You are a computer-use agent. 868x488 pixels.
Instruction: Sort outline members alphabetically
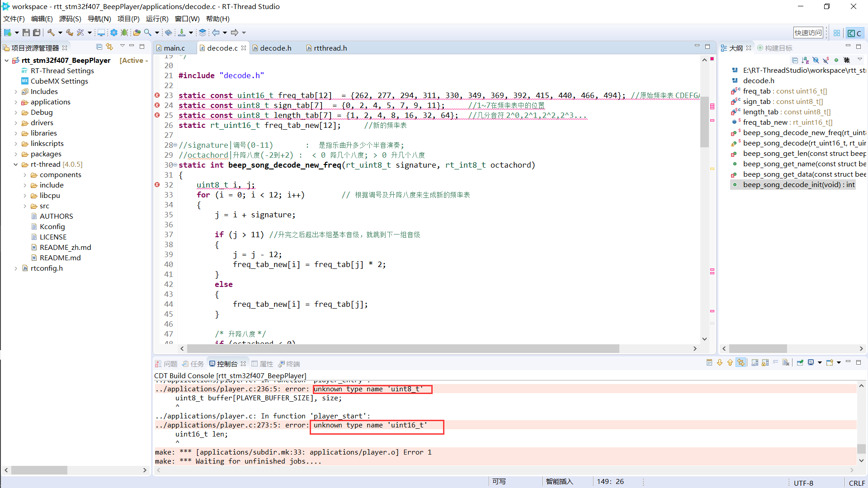(x=805, y=60)
